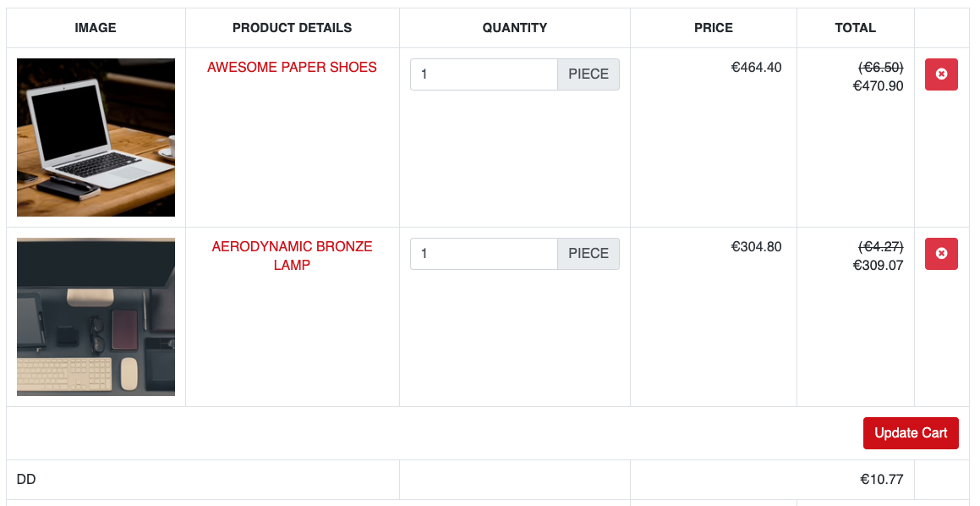Click the TOTAL column header
This screenshot has height=506, width=980.
(x=855, y=28)
